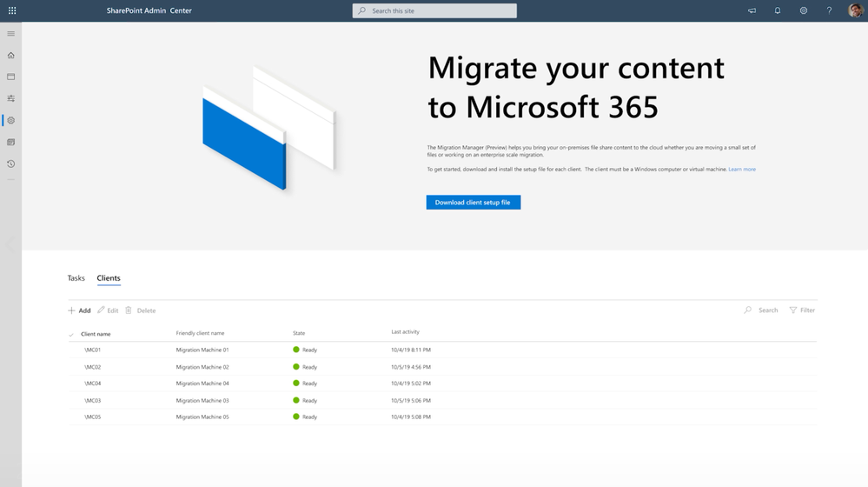This screenshot has width=868, height=487.
Task: Open the Learn more link
Action: click(x=742, y=170)
